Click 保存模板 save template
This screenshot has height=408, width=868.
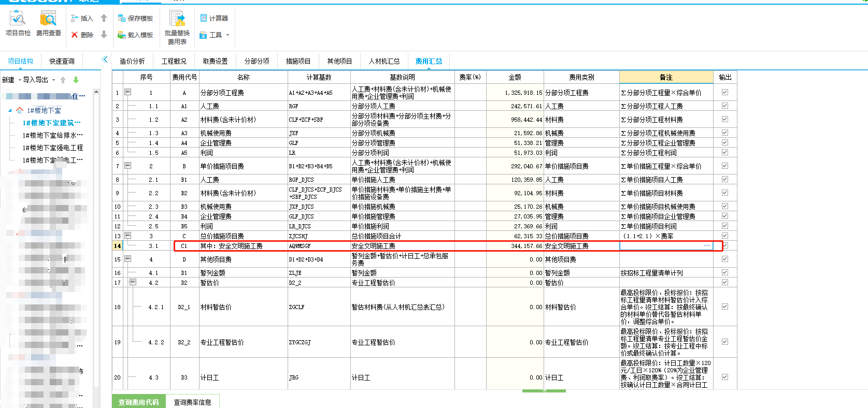tap(135, 19)
